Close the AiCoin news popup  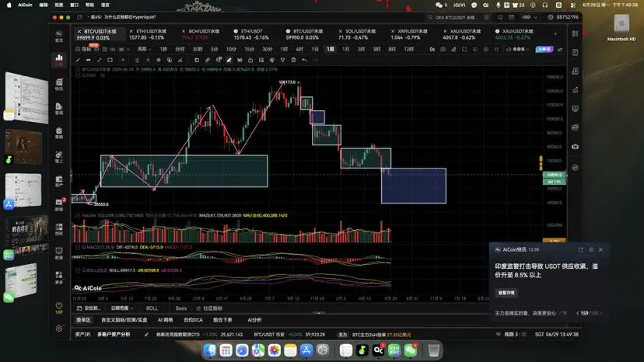click(x=600, y=249)
